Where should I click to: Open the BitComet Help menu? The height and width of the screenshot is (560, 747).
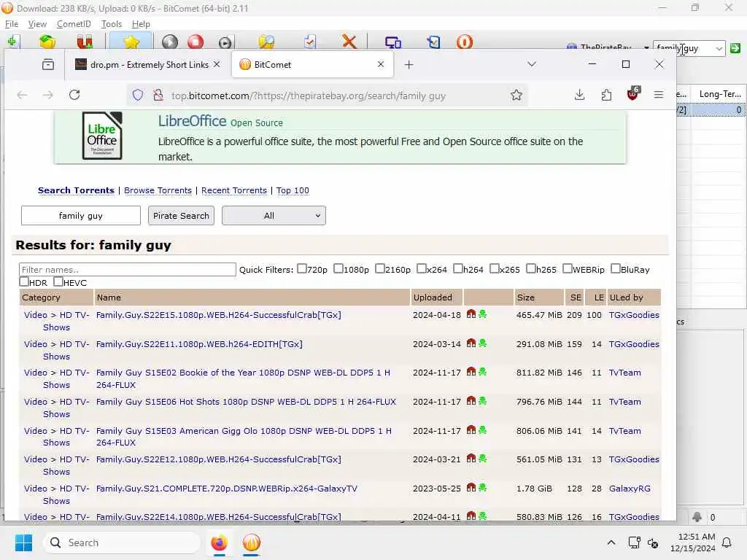141,24
